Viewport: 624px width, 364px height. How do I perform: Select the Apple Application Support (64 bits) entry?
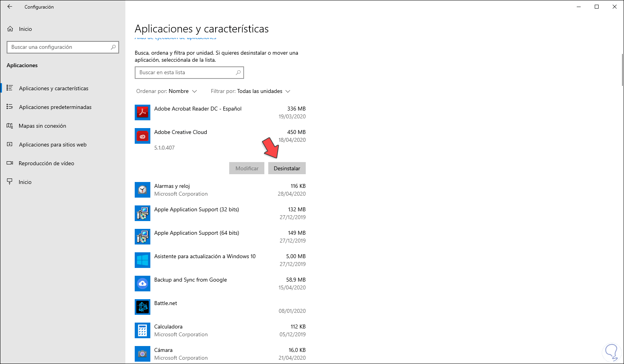220,237
